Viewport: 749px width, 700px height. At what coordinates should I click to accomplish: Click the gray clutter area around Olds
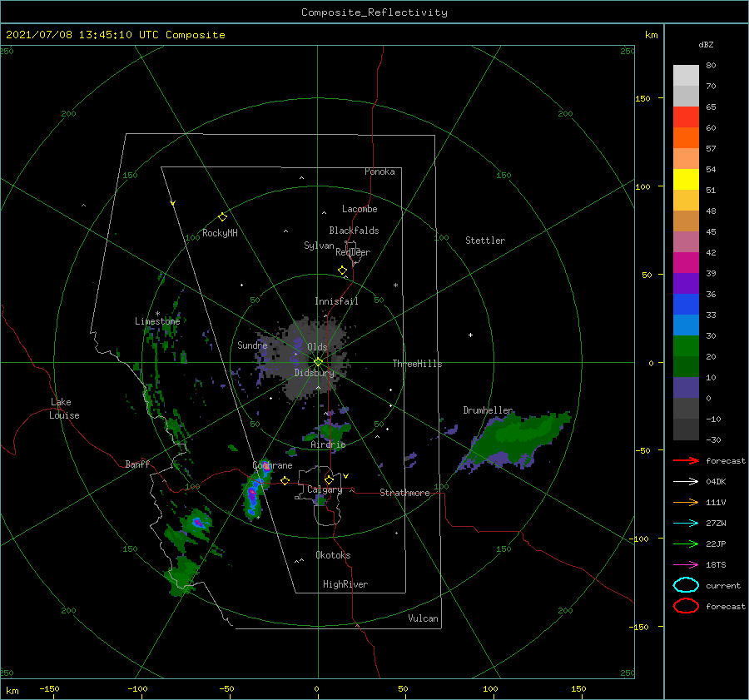305,357
